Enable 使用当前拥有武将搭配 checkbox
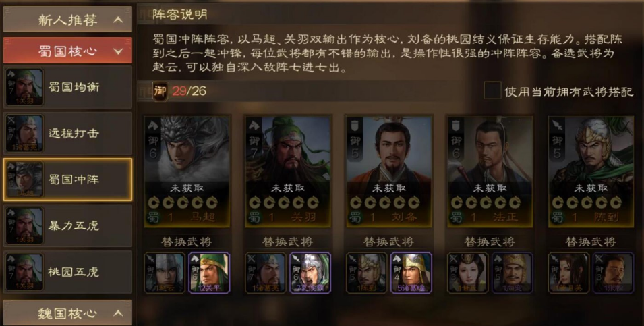The image size is (644, 326). click(492, 90)
